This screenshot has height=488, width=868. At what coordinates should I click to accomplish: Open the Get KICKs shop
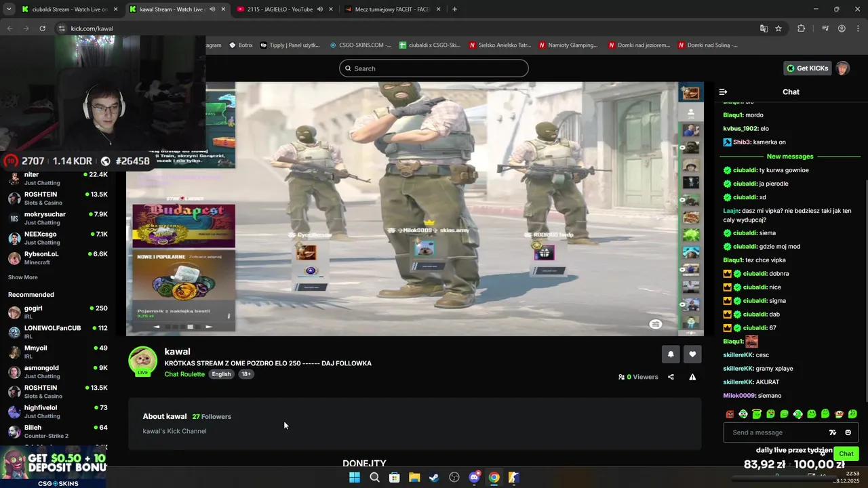[x=807, y=68]
